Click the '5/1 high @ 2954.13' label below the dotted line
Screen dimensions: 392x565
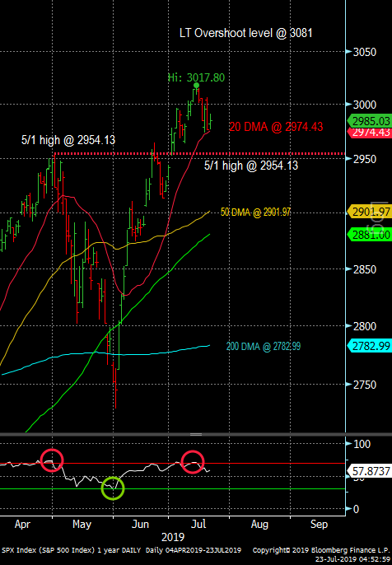click(x=251, y=166)
